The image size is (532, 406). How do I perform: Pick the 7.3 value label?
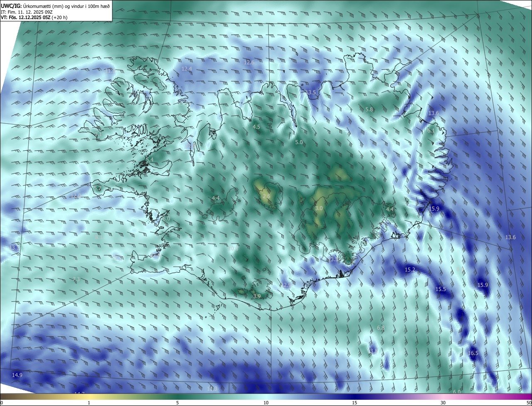coord(76,279)
